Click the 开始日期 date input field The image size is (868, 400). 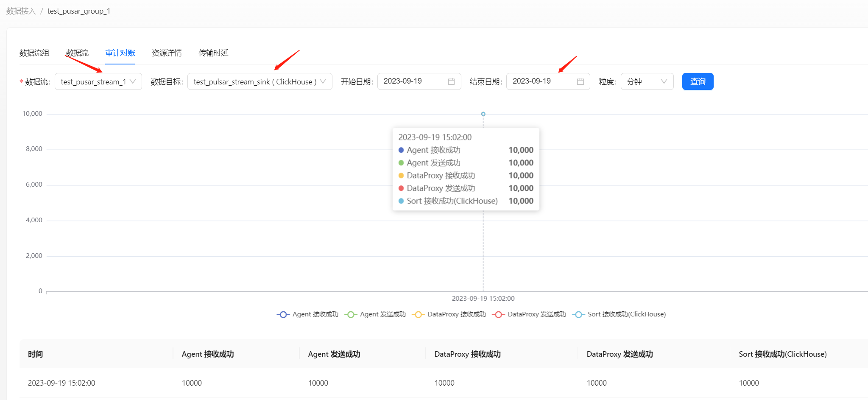[411, 81]
